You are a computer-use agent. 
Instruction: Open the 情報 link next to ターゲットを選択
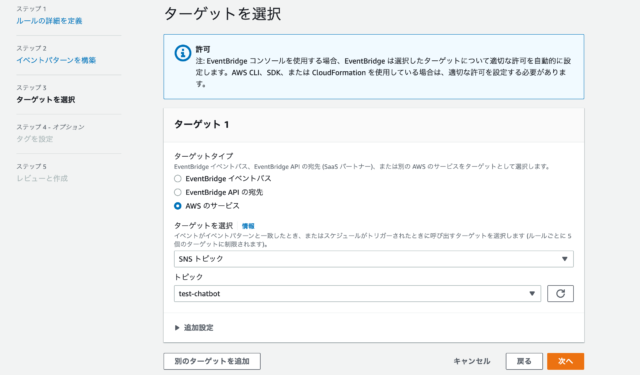(x=248, y=226)
